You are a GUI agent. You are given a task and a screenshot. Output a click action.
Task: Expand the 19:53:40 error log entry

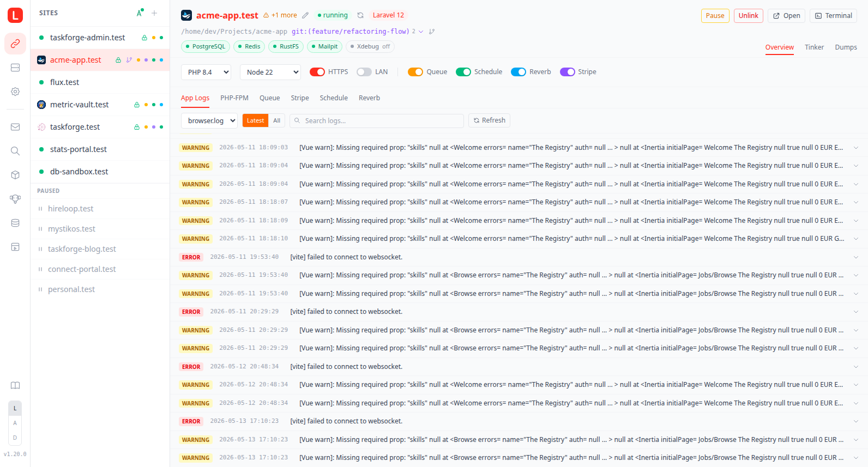pyautogui.click(x=856, y=257)
